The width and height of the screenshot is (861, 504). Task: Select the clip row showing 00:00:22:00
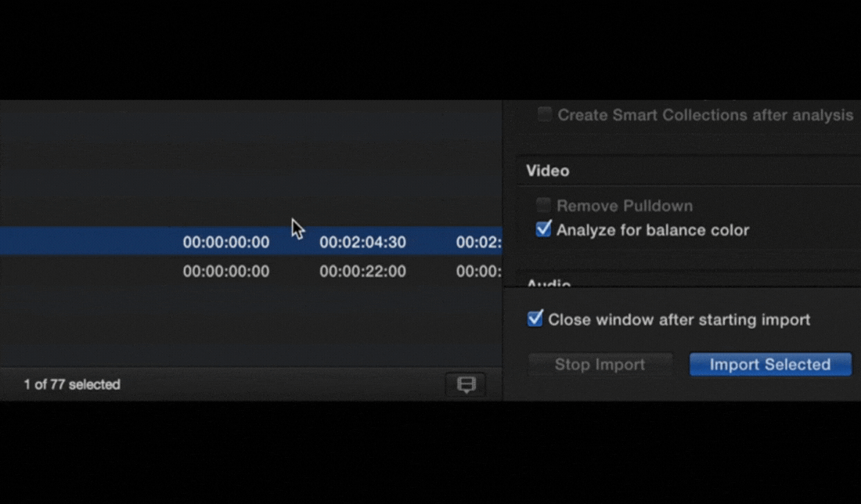(362, 272)
